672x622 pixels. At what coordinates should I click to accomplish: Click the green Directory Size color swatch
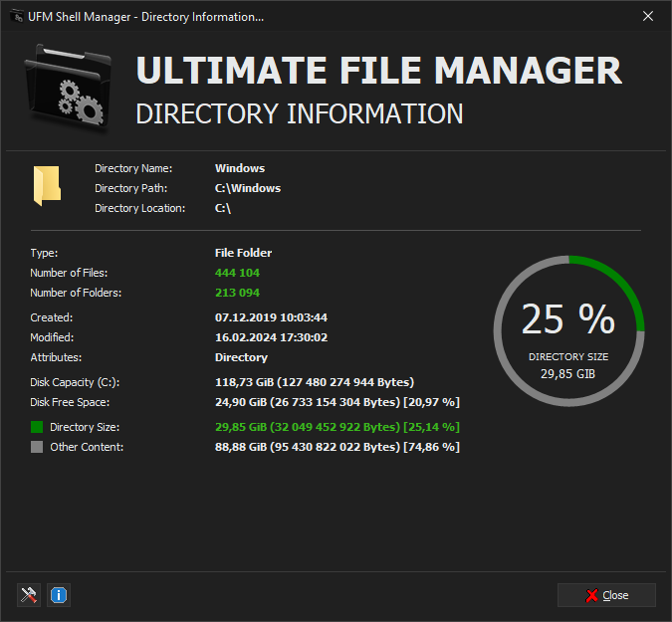coord(37,427)
